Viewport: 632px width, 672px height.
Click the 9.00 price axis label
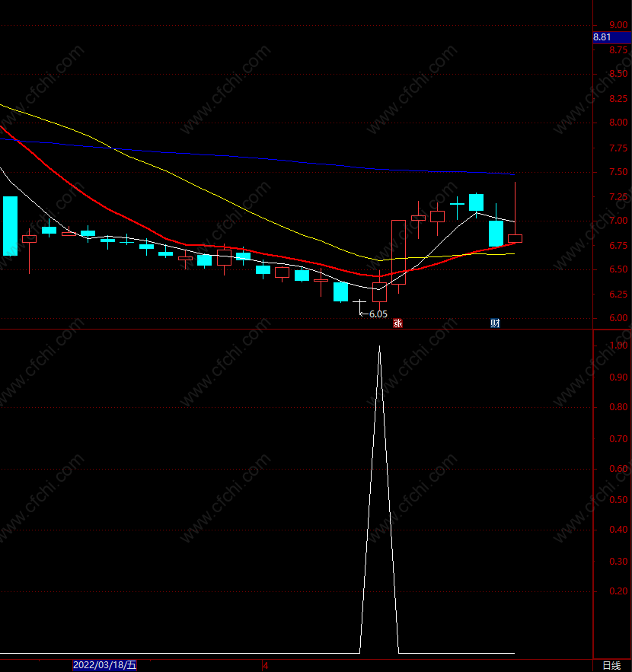tap(618, 25)
